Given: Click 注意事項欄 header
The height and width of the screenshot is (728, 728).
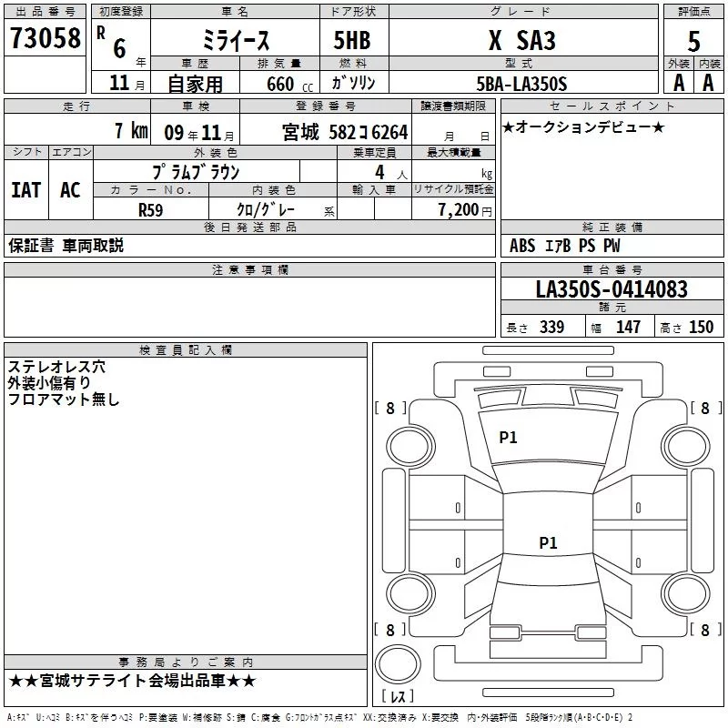Looking at the screenshot, I should click(249, 269).
